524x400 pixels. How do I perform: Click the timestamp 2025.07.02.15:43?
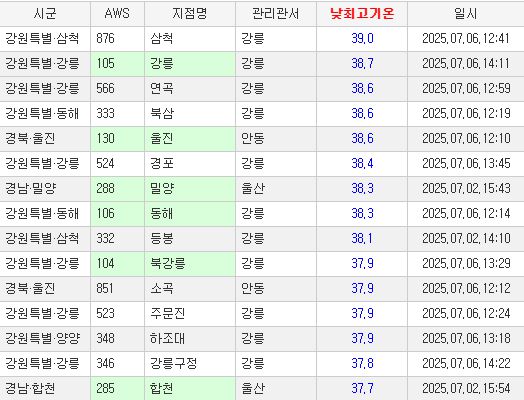(466, 188)
